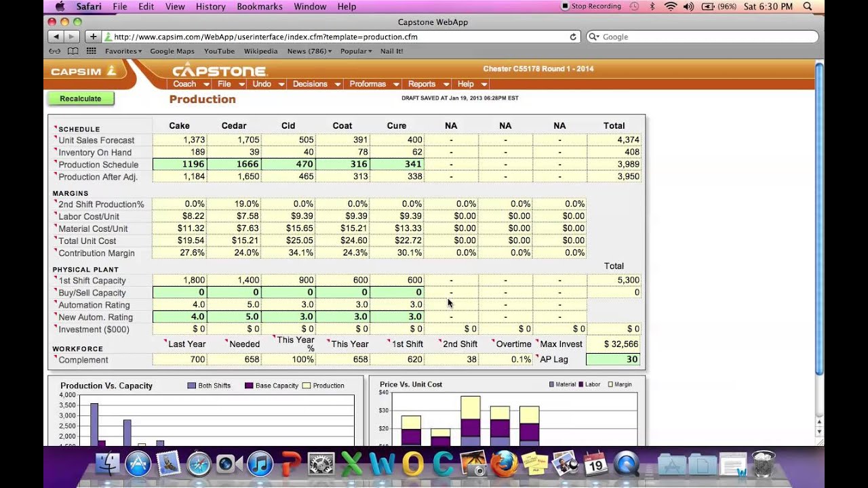Open the Reading List glasses icon

point(56,51)
